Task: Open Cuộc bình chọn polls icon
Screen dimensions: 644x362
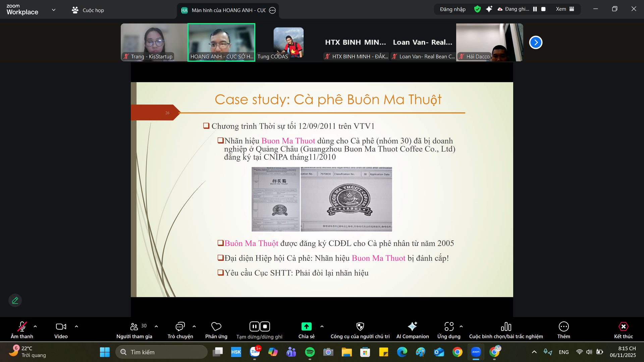Action: (506, 326)
